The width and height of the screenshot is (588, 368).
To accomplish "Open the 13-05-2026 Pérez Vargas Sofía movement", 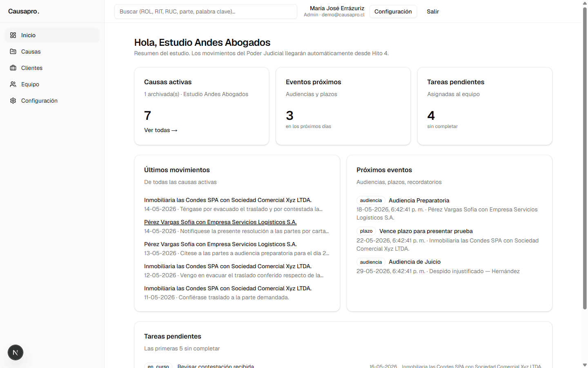I will [220, 244].
